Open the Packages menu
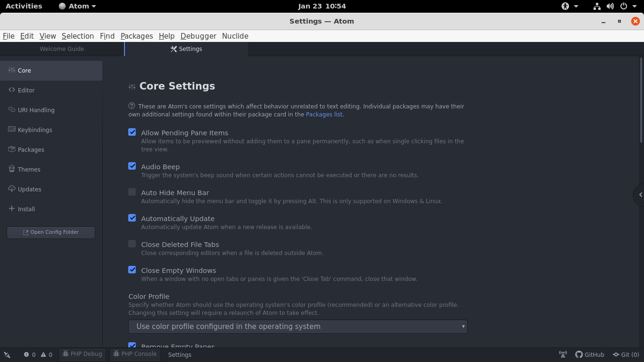Viewport: 644px width, 362px height. (x=137, y=36)
